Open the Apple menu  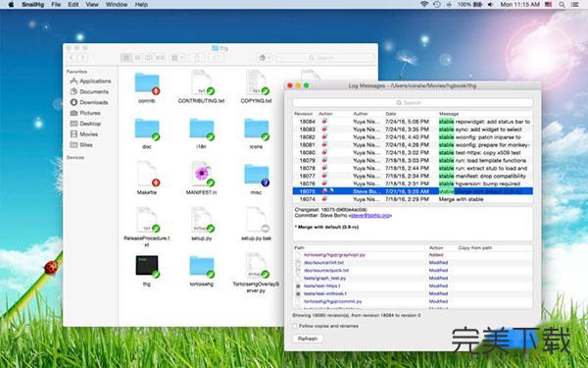pos(11,5)
